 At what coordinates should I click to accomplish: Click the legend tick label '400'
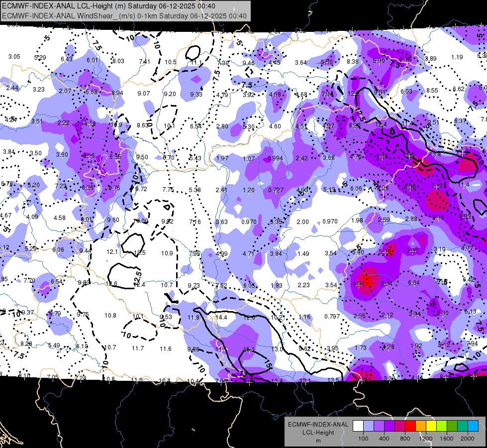click(x=384, y=439)
